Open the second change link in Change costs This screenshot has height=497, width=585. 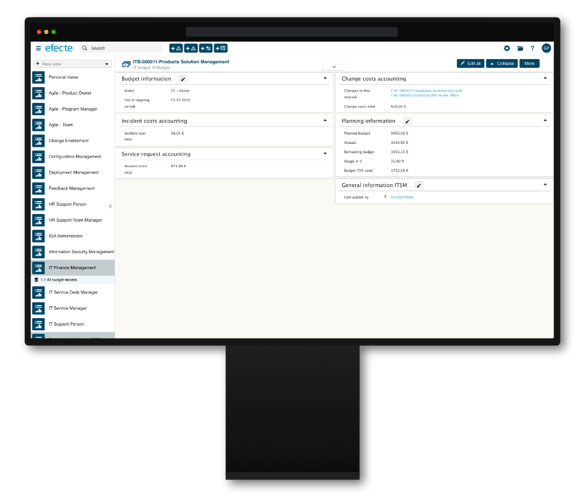click(425, 96)
